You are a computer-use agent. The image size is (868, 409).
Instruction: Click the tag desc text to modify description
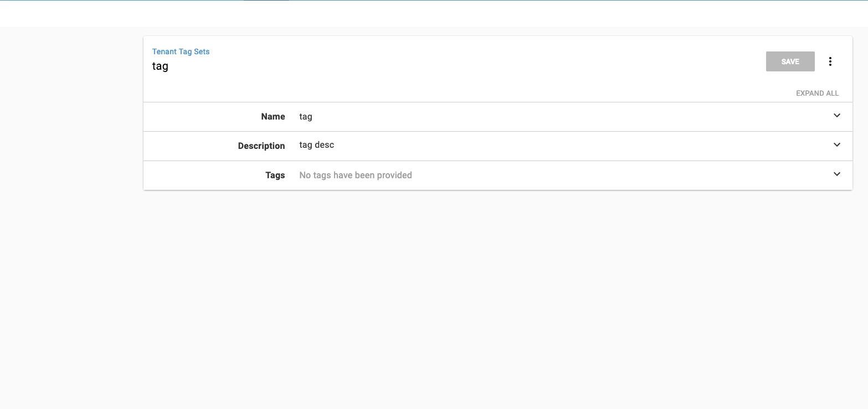click(316, 144)
